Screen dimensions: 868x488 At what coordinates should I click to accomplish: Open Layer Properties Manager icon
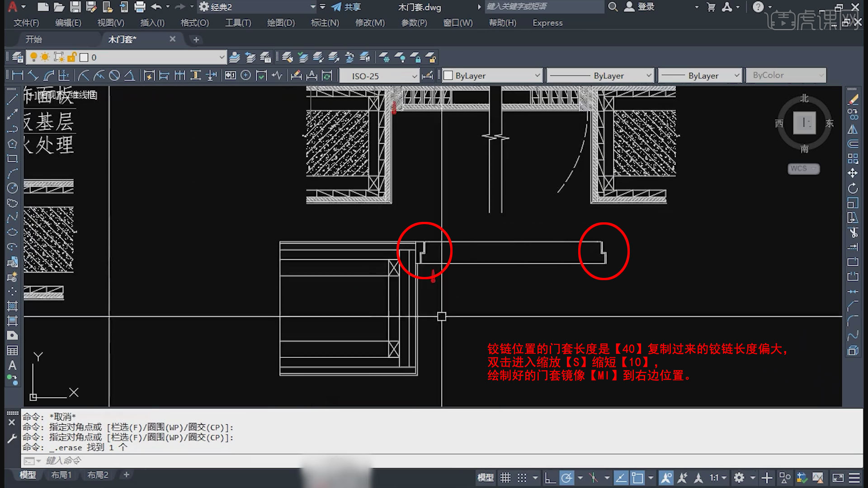(18, 57)
